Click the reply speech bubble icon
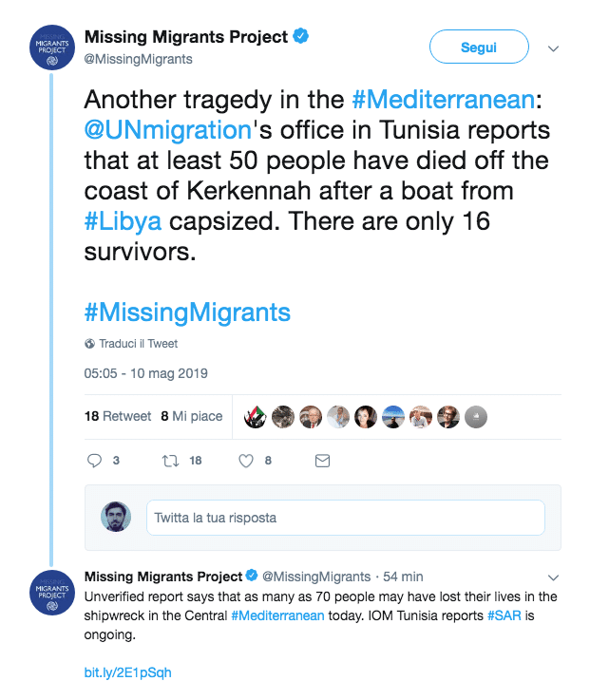 pos(94,461)
